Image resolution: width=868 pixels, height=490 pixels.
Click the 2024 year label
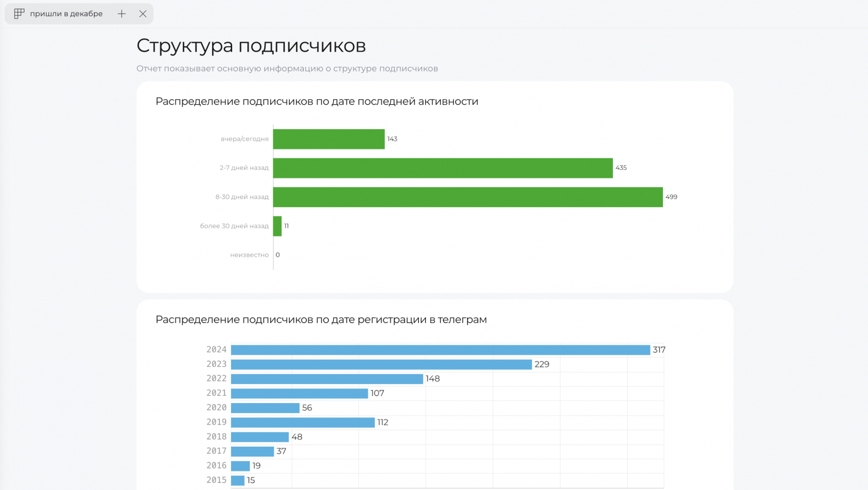tap(216, 349)
